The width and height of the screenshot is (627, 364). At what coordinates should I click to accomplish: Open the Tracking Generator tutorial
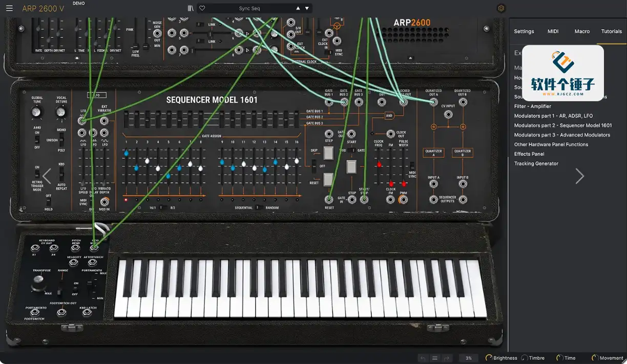pyautogui.click(x=536, y=164)
